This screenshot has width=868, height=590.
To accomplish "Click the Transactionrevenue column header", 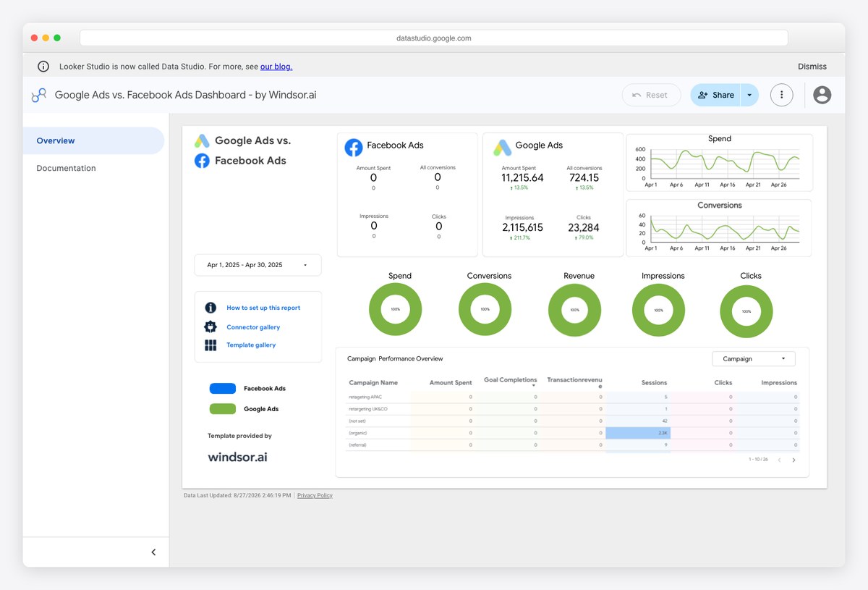I will coord(574,382).
